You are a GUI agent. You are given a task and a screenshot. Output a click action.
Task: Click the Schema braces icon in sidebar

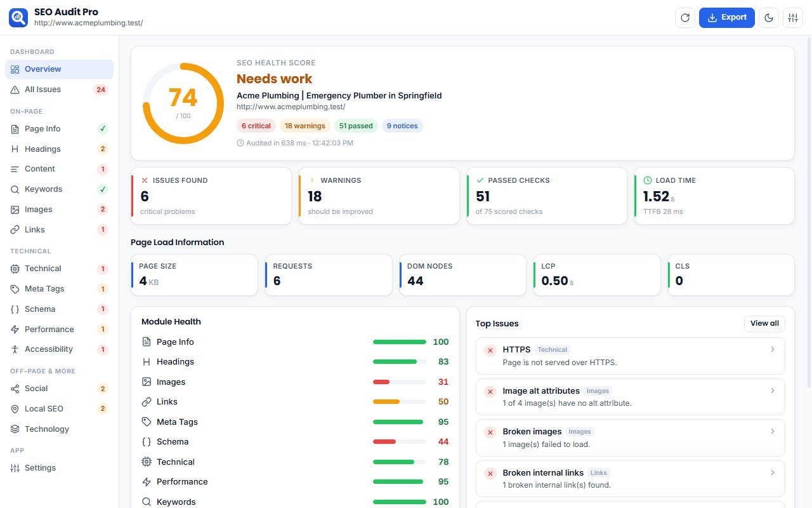[15, 309]
